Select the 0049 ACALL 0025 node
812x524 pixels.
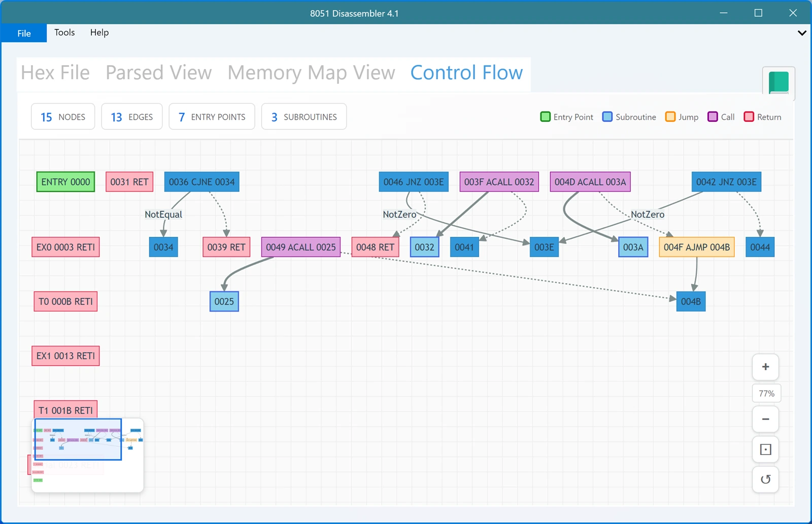[x=301, y=247]
